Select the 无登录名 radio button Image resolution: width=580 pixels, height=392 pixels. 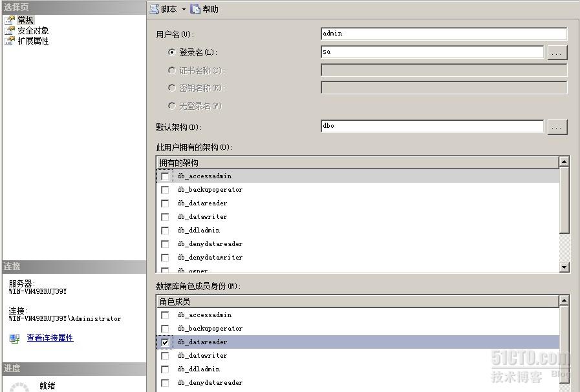171,106
